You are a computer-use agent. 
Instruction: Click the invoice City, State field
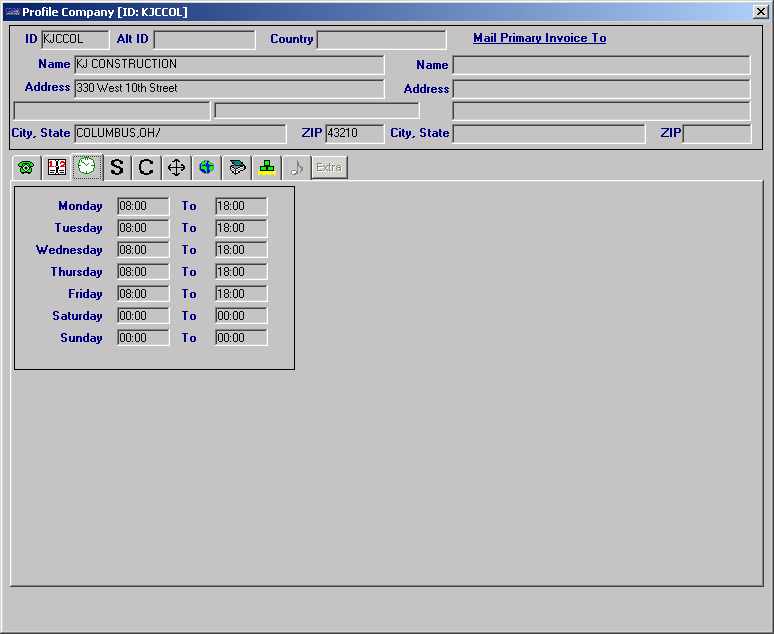[549, 133]
